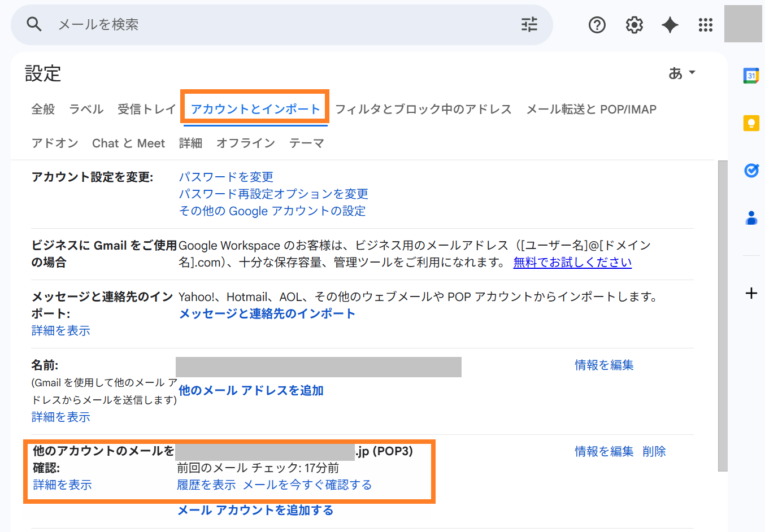Open Google Tasks in side panel
The width and height of the screenshot is (765, 532).
coord(751,170)
